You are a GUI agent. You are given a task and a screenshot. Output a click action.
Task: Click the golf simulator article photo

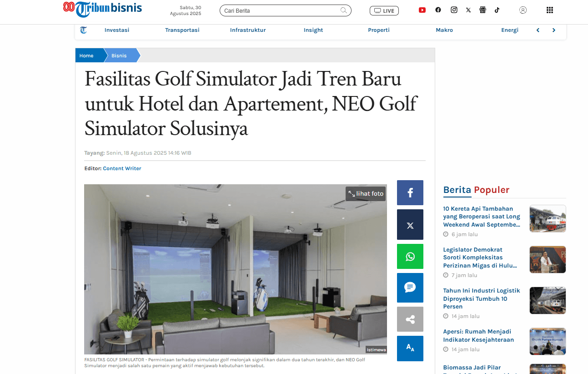click(236, 269)
